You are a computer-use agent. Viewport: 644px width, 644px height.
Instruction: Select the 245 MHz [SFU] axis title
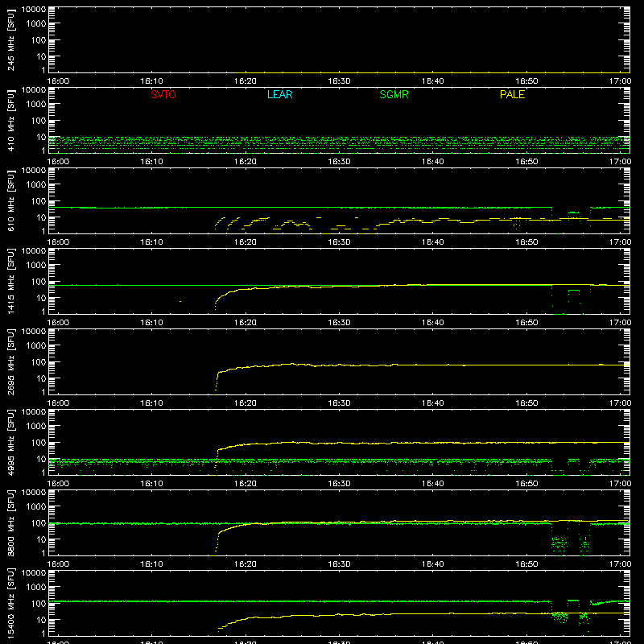tap(11, 40)
